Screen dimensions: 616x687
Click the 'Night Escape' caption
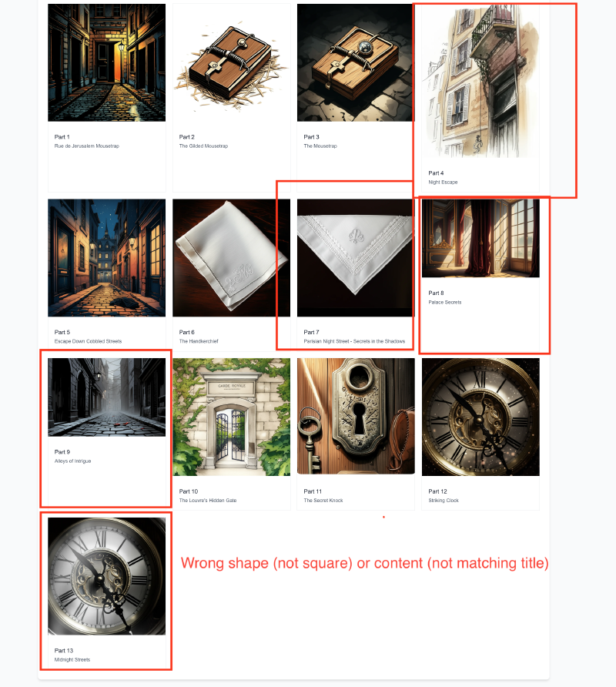443,183
